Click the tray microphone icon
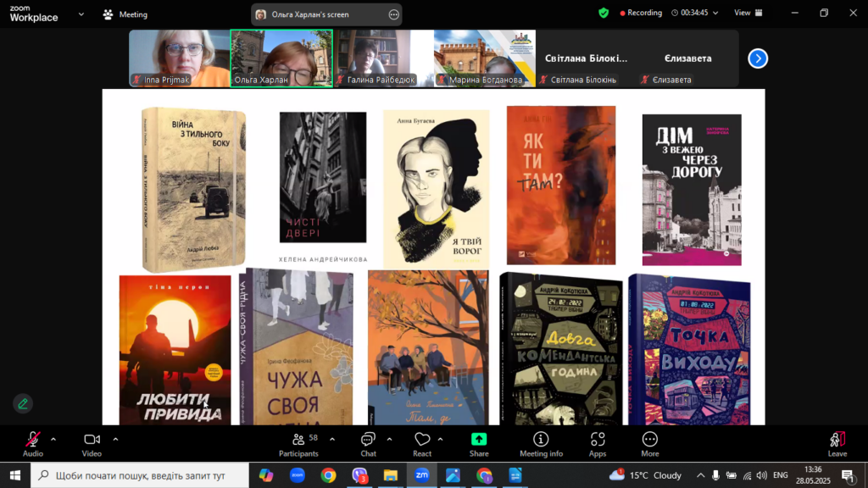The height and width of the screenshot is (488, 868). 715,475
